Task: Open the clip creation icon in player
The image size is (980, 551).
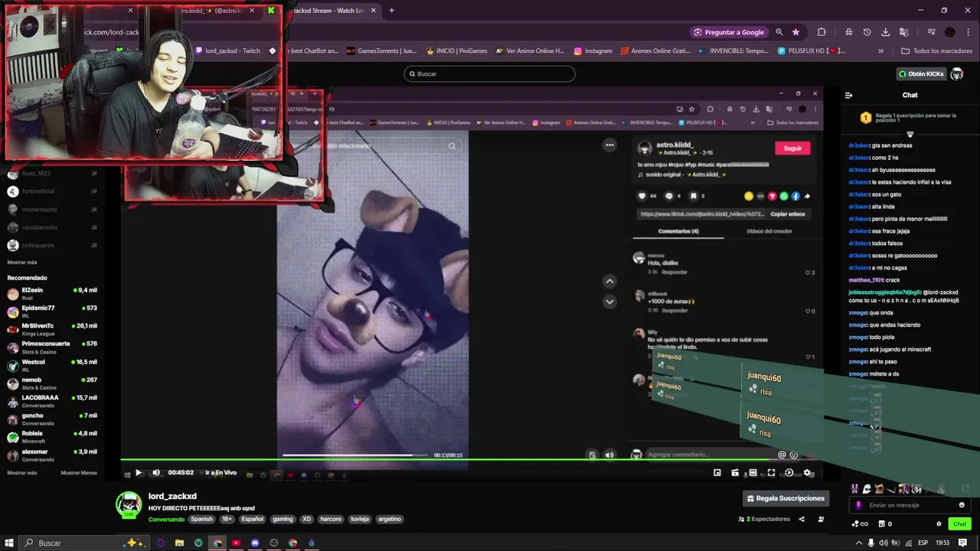Action: click(735, 473)
